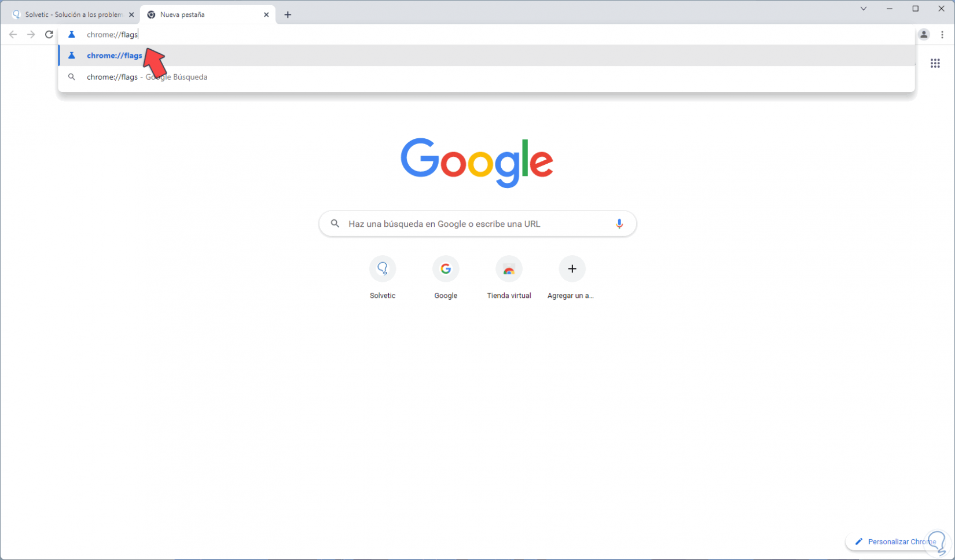Reload the page with the refresh icon
Image resolution: width=955 pixels, height=560 pixels.
[49, 35]
